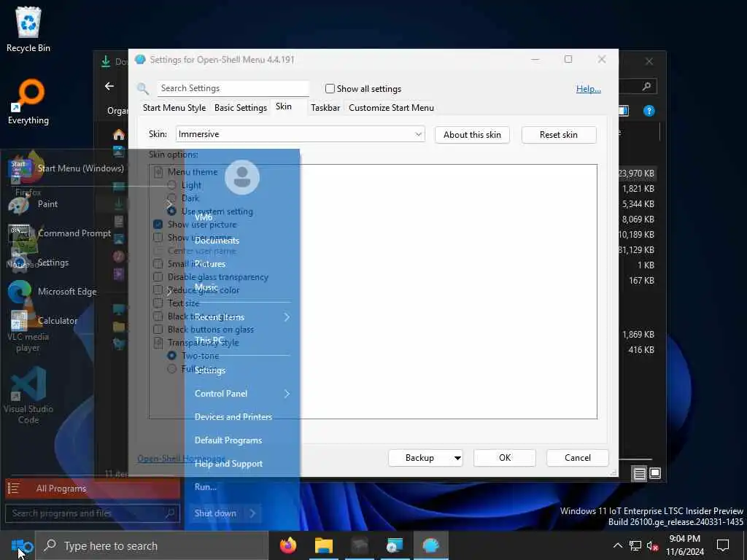Screen dimensions: 747x560
Task: Click the magnifier icon beside Search Settings
Action: pos(142,88)
